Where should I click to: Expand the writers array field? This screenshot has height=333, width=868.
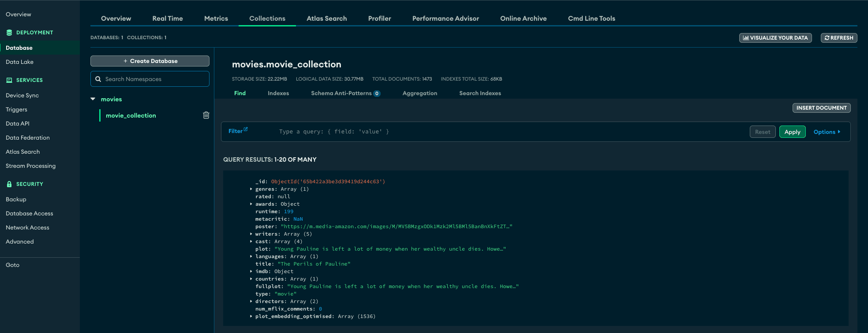coord(251,234)
